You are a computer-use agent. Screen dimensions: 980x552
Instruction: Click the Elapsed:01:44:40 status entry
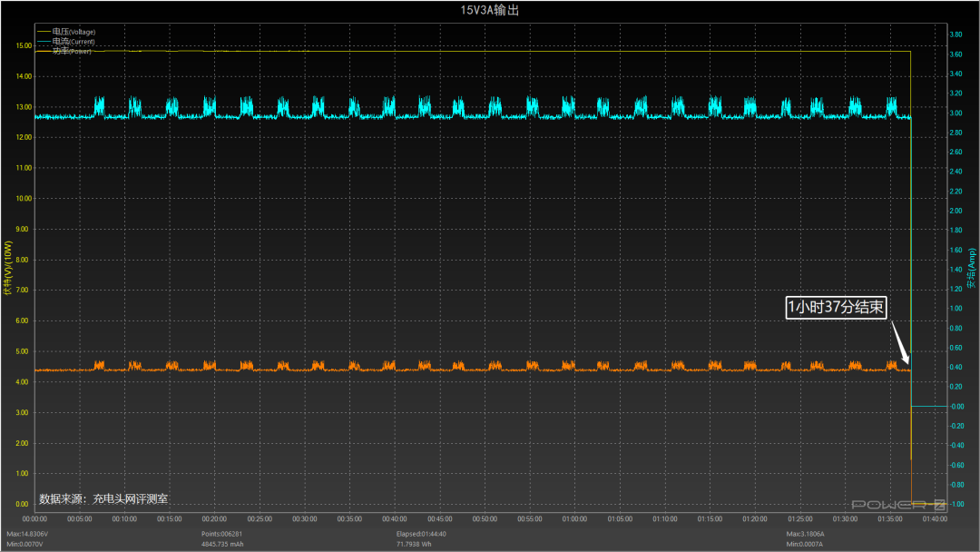pyautogui.click(x=421, y=534)
